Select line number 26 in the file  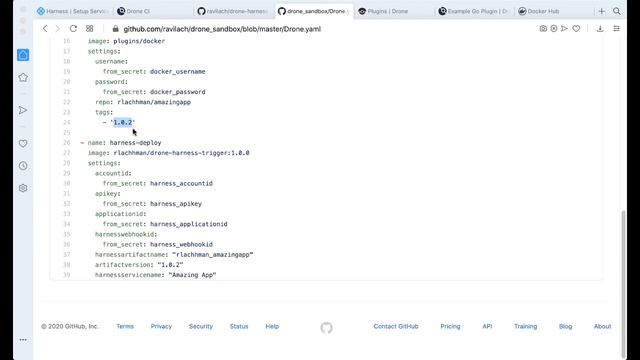coord(67,143)
